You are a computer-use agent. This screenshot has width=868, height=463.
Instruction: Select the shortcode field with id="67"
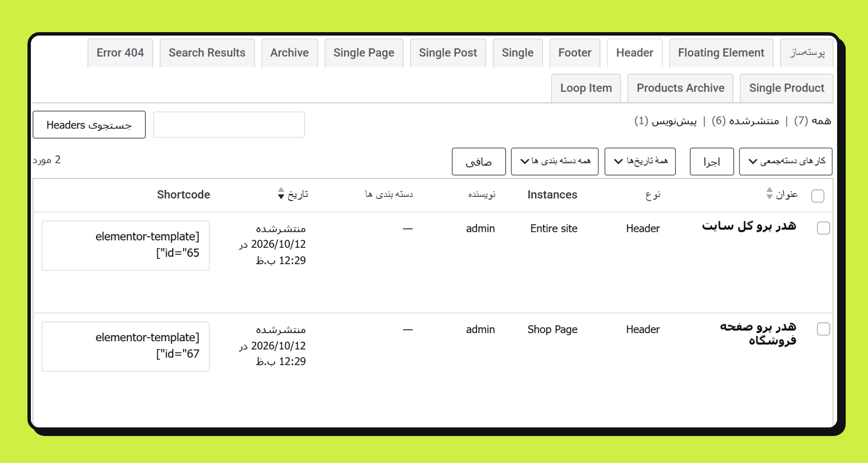click(126, 346)
